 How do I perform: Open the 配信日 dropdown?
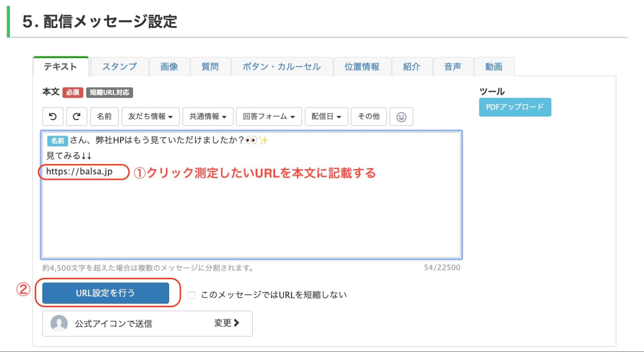[326, 117]
